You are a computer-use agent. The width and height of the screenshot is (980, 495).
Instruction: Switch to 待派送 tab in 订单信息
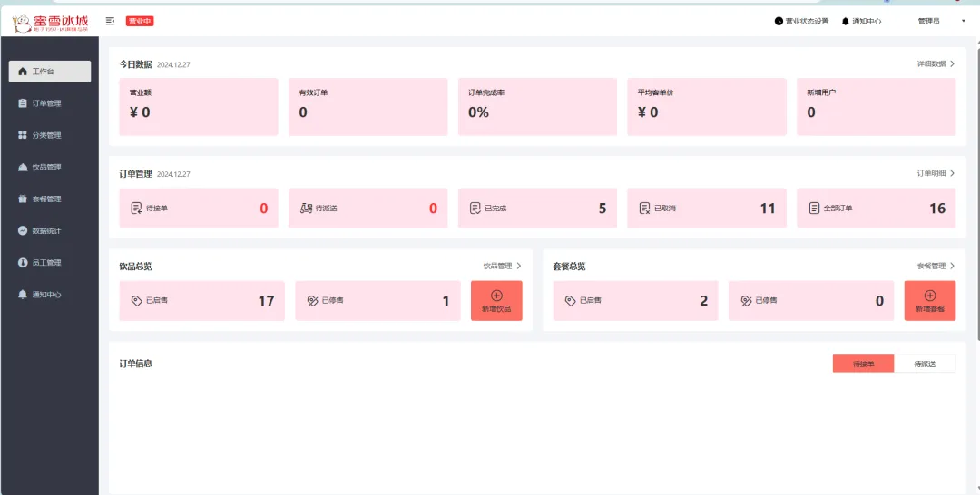point(925,364)
